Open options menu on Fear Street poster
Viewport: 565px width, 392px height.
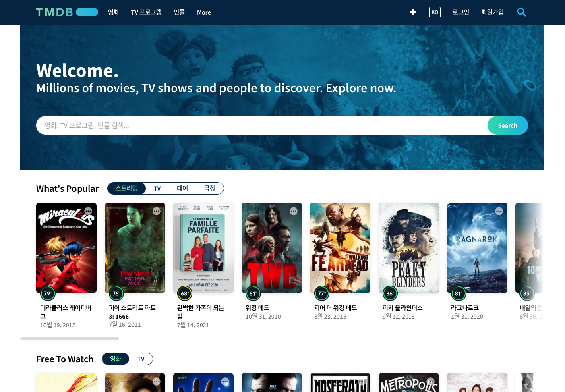click(157, 211)
